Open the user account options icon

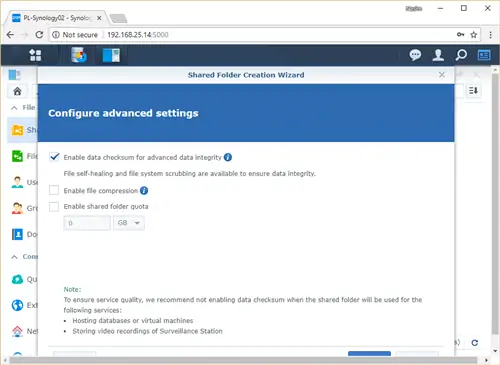coord(438,55)
